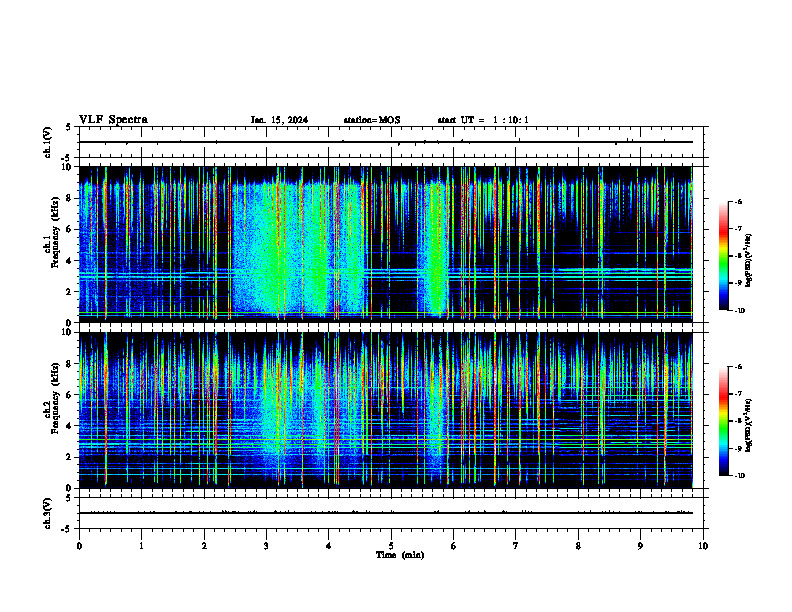The height and width of the screenshot is (612, 792).
Task: Click the ch.1 spectrogram color bar
Action: (723, 256)
